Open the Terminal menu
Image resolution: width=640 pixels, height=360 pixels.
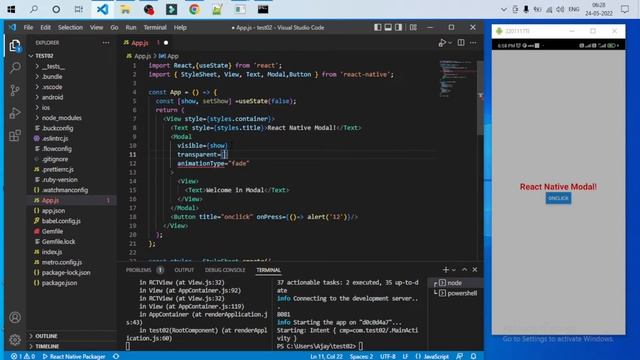tap(155, 27)
